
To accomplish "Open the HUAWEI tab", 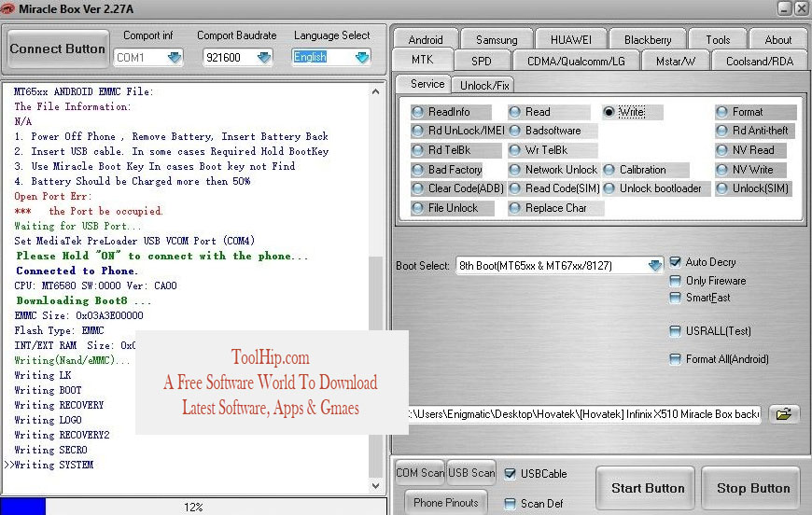I will point(570,40).
